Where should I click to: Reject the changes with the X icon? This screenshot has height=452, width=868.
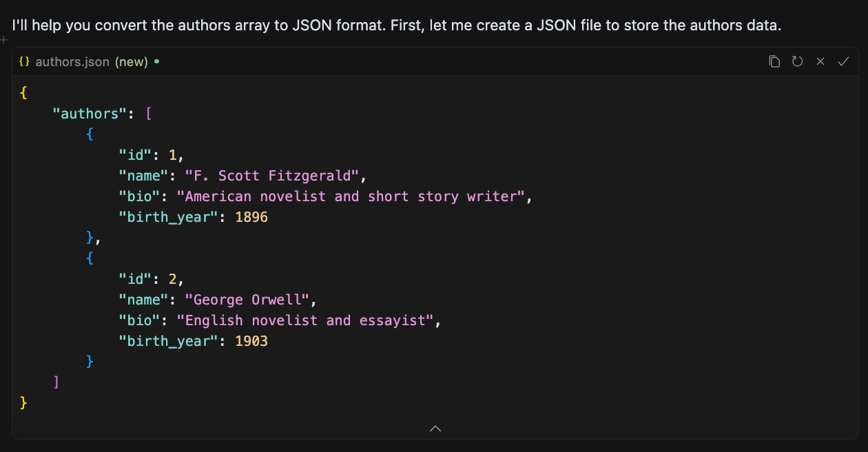point(820,61)
